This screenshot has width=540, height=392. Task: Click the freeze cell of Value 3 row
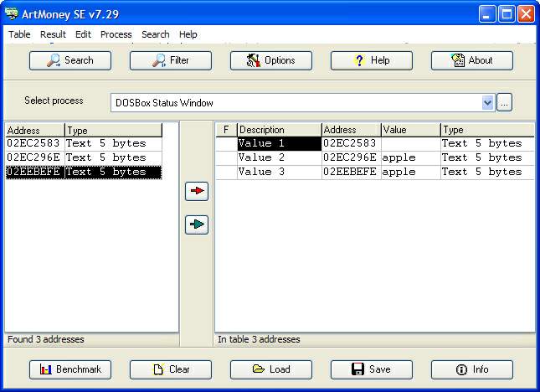[x=226, y=172]
